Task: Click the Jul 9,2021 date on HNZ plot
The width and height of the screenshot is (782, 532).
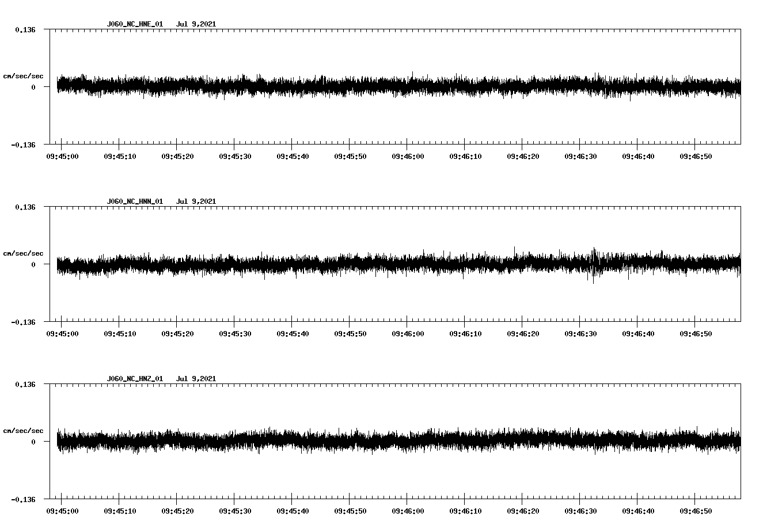Action: click(197, 378)
